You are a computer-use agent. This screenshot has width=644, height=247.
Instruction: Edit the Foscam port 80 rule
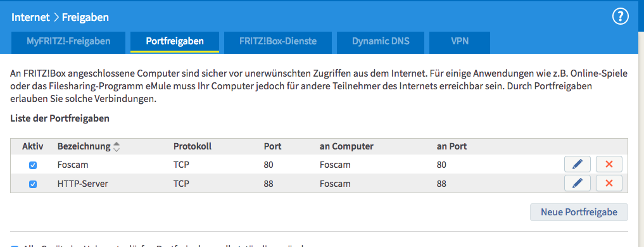point(578,165)
